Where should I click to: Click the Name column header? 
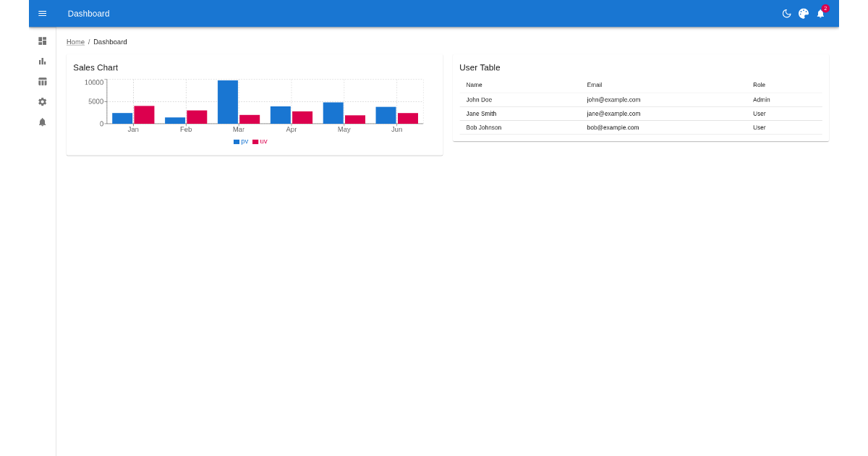tap(474, 85)
